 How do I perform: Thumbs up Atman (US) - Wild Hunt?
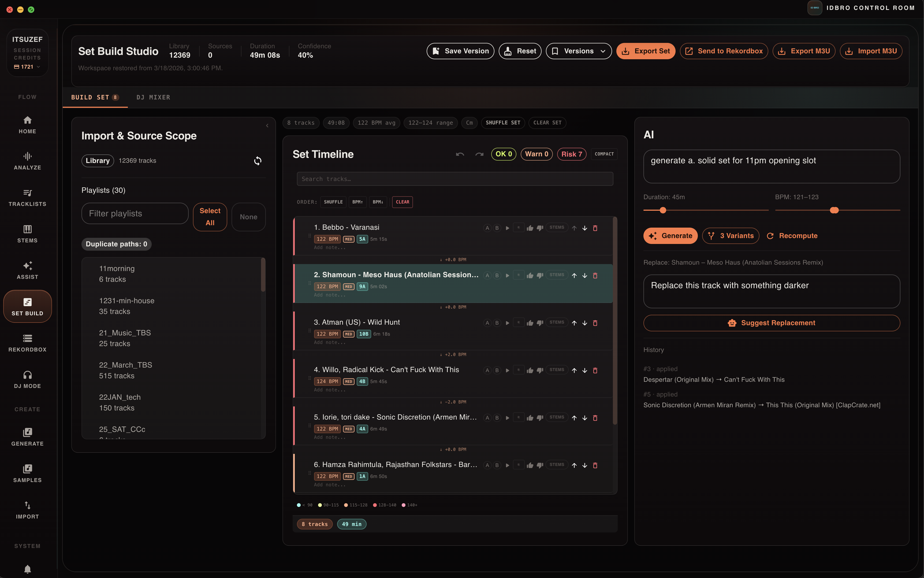pyautogui.click(x=530, y=323)
